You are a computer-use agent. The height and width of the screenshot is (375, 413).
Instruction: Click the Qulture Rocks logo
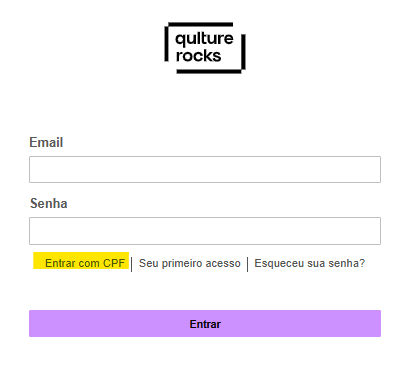point(205,48)
